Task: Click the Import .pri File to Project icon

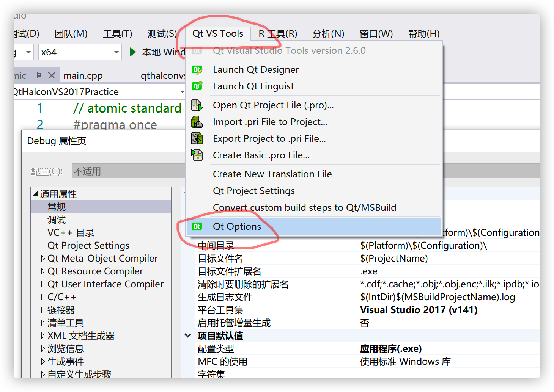Action: point(197,122)
